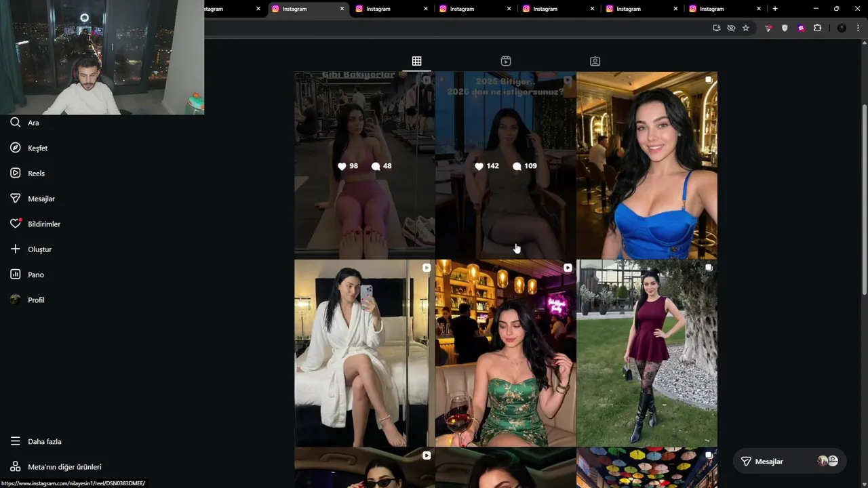Open white bathrobe mirror post
Viewport: 868px width, 488px height.
click(x=364, y=353)
